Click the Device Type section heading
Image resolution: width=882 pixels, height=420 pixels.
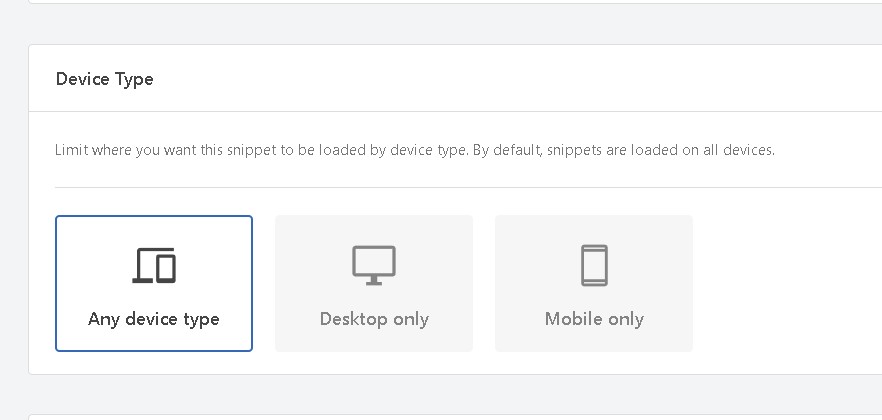click(x=105, y=79)
